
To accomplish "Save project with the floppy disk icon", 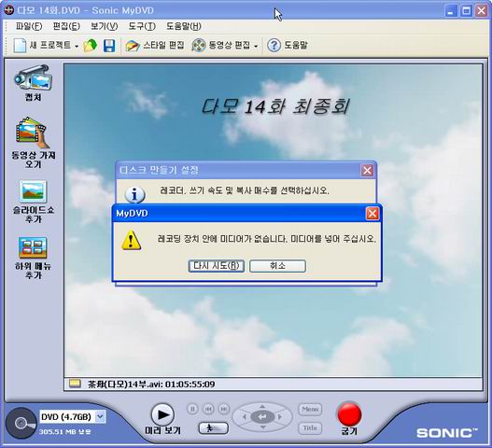I will [109, 46].
